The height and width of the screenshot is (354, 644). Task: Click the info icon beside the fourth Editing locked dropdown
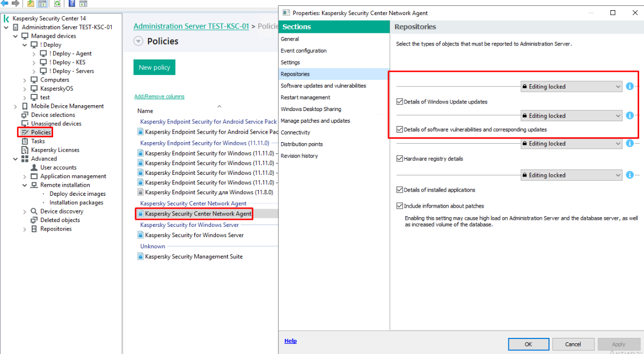(x=630, y=175)
